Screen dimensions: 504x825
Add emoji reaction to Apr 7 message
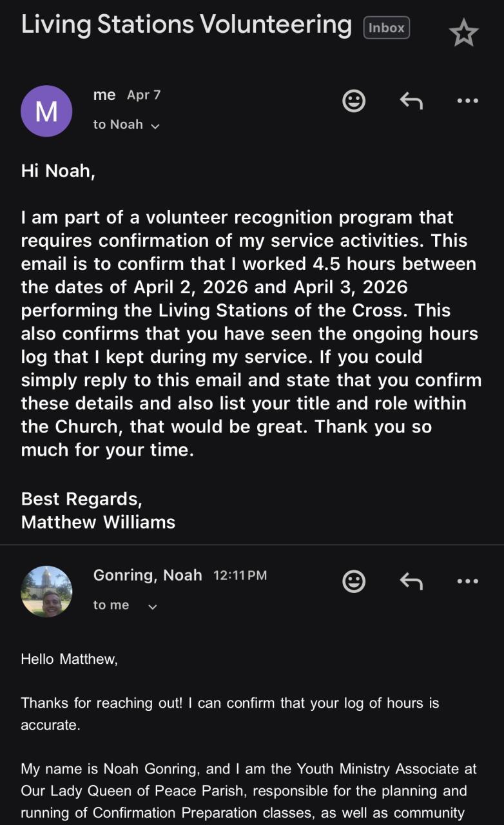coord(353,101)
